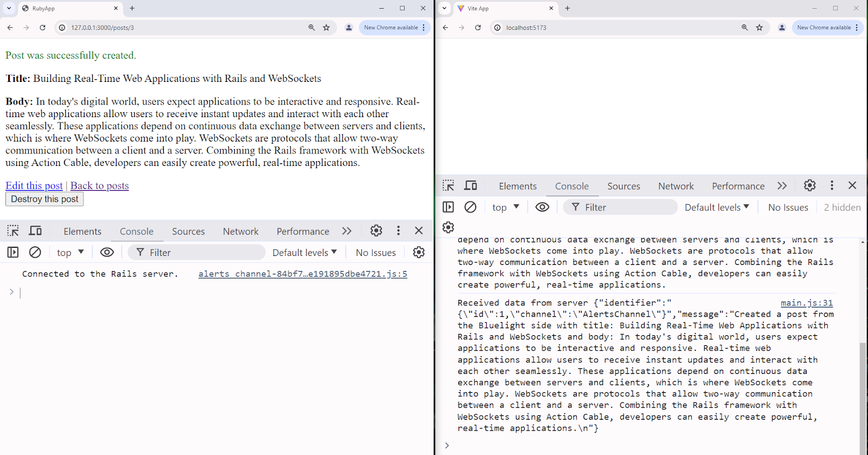This screenshot has width=868, height=455.
Task: Close the RubyApp tab
Action: [x=116, y=8]
